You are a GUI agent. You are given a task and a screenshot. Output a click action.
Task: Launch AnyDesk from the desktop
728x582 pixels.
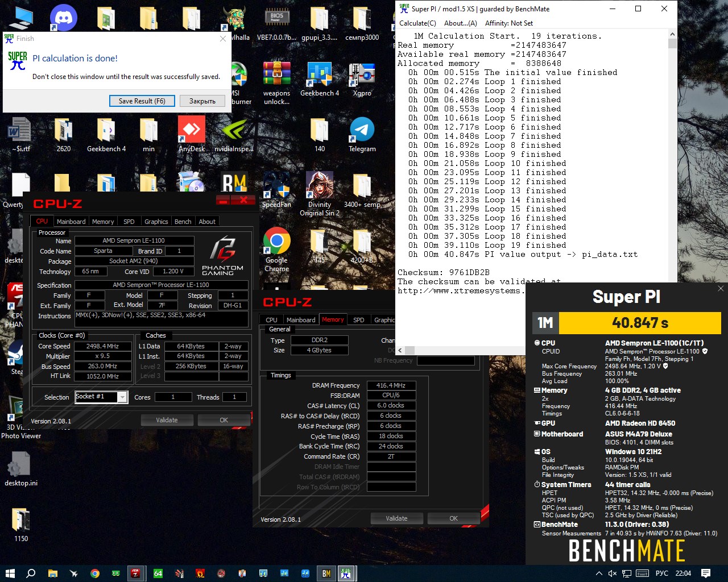192,134
